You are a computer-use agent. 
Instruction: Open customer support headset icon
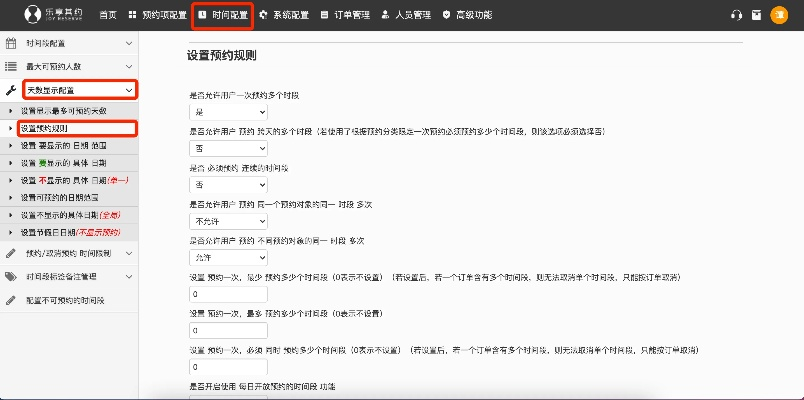[736, 15]
